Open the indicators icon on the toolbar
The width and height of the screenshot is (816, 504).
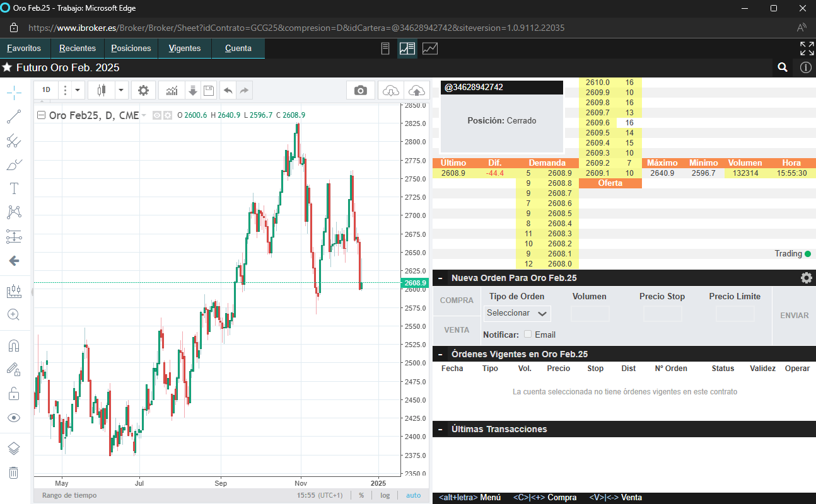click(x=172, y=90)
